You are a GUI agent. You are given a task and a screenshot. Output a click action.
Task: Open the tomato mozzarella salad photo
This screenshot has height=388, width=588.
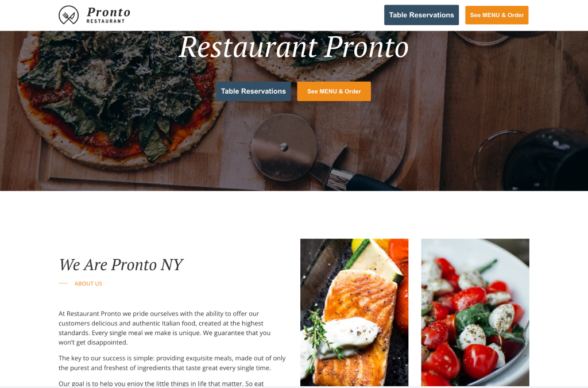[475, 312]
